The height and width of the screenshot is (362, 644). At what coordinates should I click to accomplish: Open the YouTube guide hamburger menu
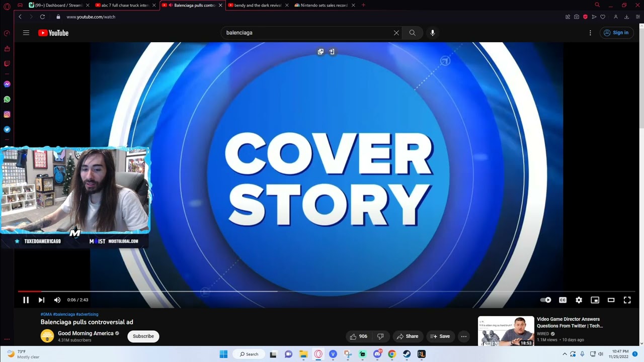click(26, 33)
